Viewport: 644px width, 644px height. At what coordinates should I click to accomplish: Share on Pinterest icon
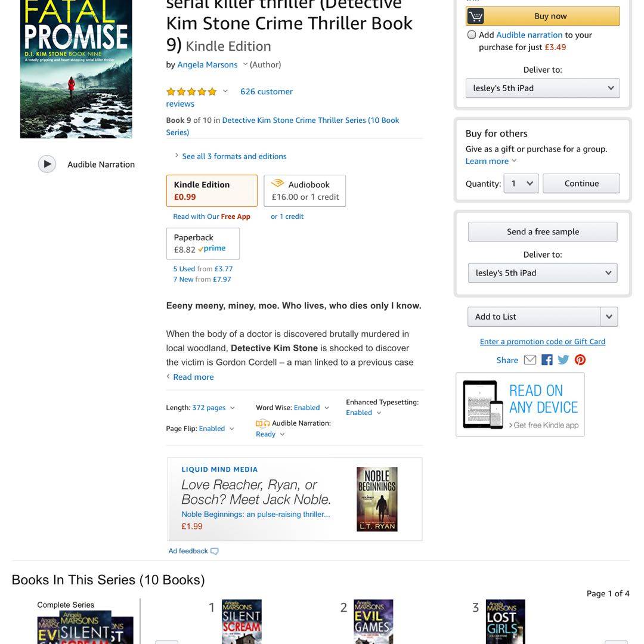[580, 360]
